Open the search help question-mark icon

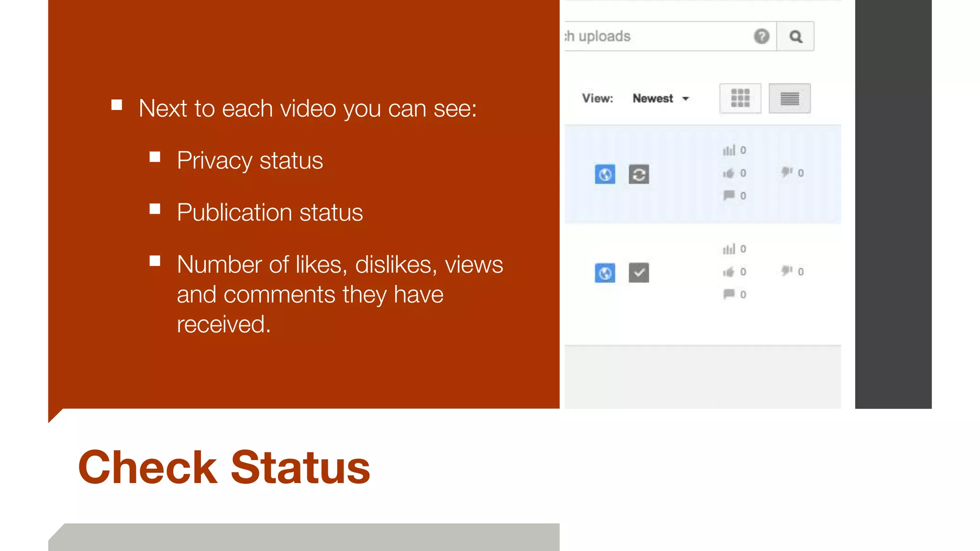coord(761,36)
